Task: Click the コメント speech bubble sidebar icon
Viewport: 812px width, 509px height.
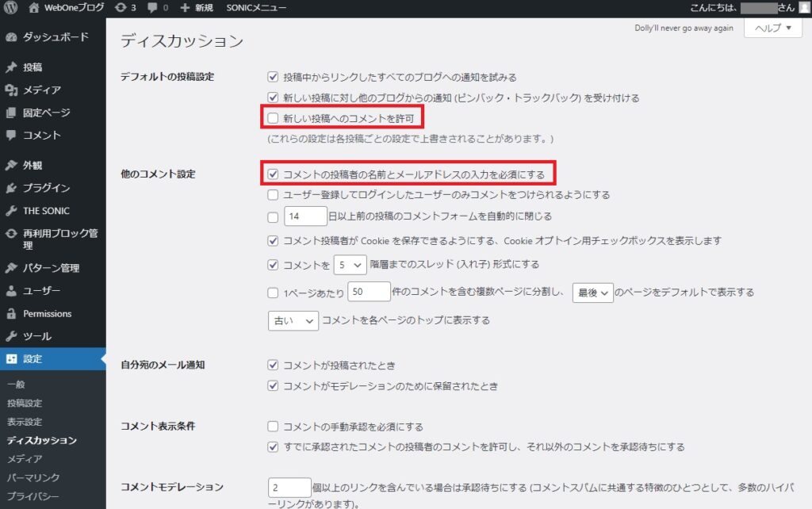Action: (11, 135)
